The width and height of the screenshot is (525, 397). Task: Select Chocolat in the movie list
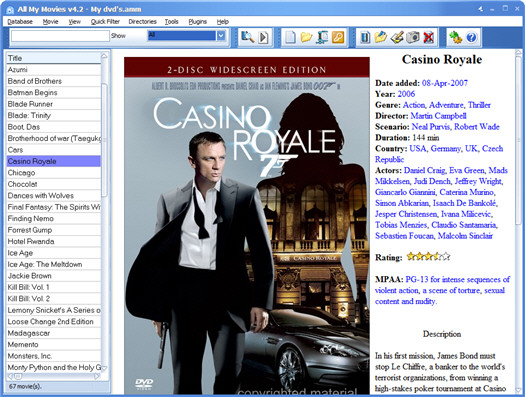point(54,184)
